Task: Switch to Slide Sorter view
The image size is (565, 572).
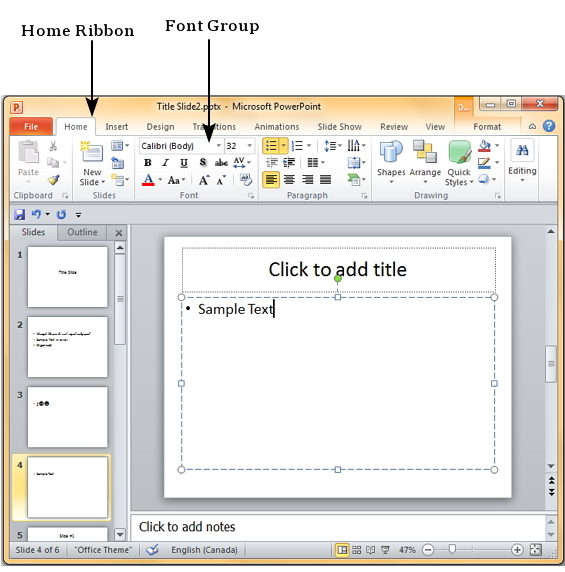Action: point(356,550)
